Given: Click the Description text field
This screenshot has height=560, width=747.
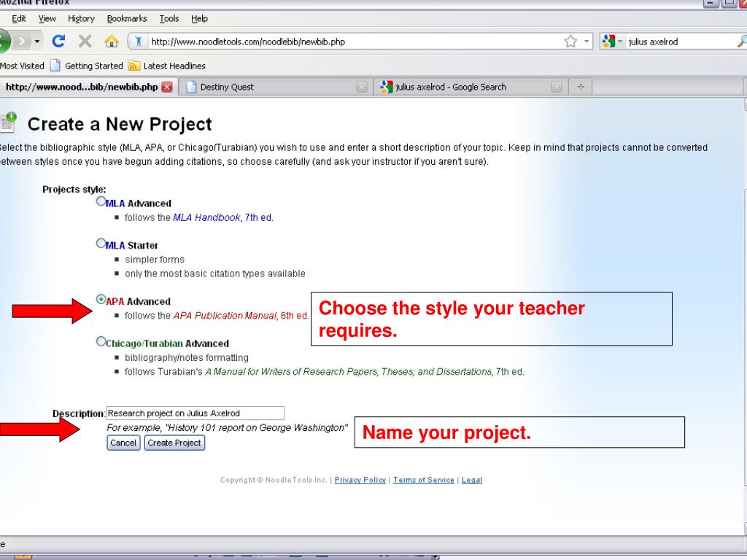Looking at the screenshot, I should pos(195,413).
